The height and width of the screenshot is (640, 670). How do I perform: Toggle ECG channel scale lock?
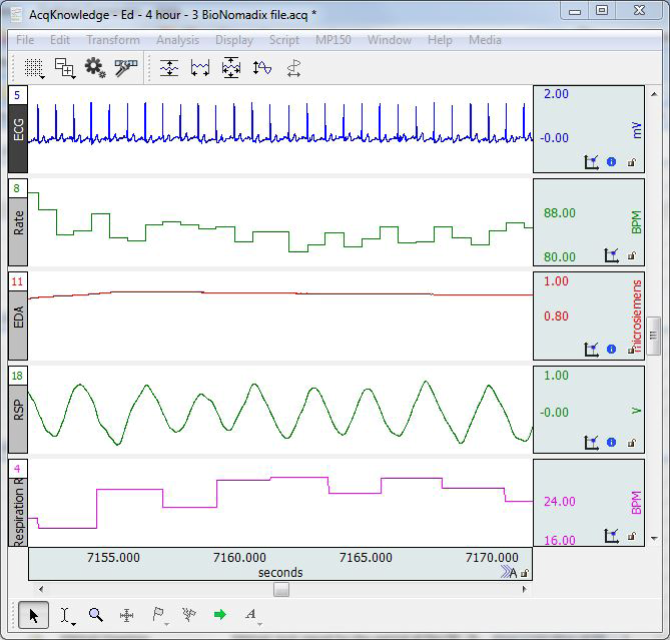tap(632, 162)
